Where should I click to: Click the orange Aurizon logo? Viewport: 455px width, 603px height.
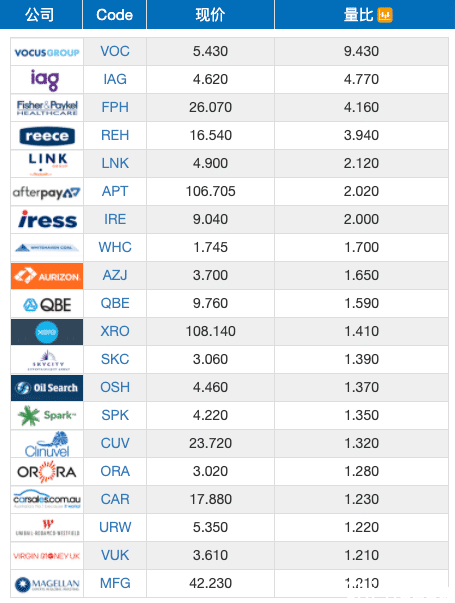(47, 276)
